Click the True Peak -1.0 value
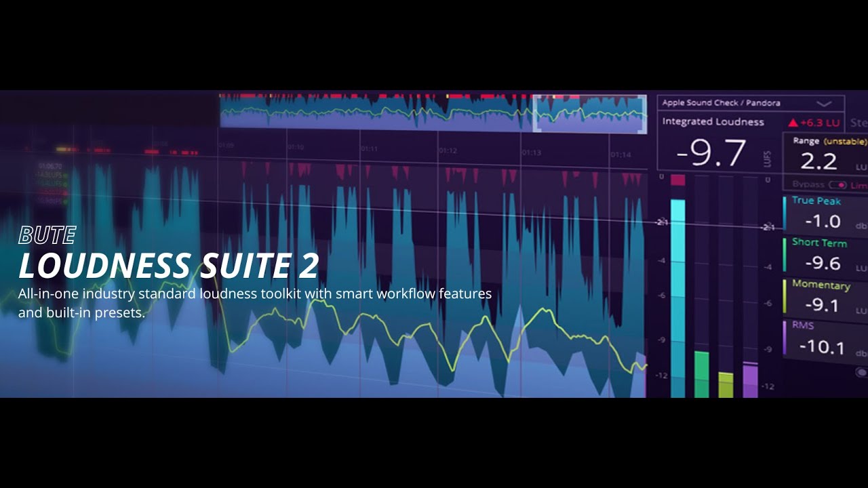 [823, 221]
